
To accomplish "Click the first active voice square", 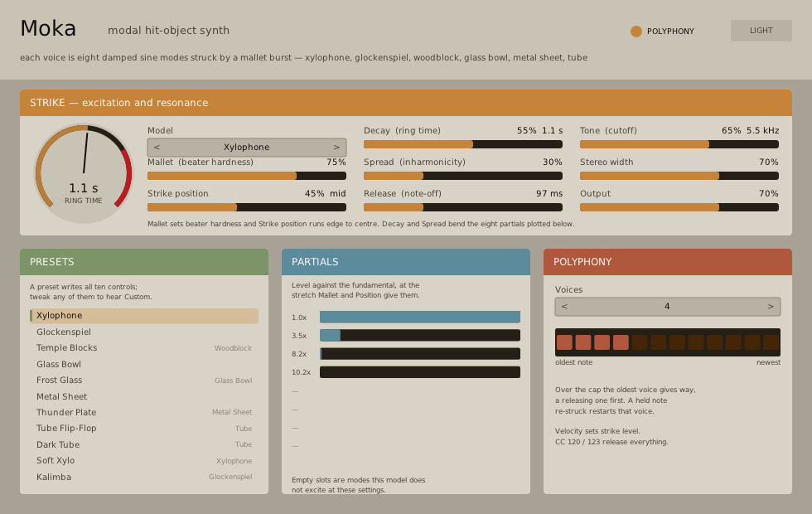I will [x=564, y=342].
